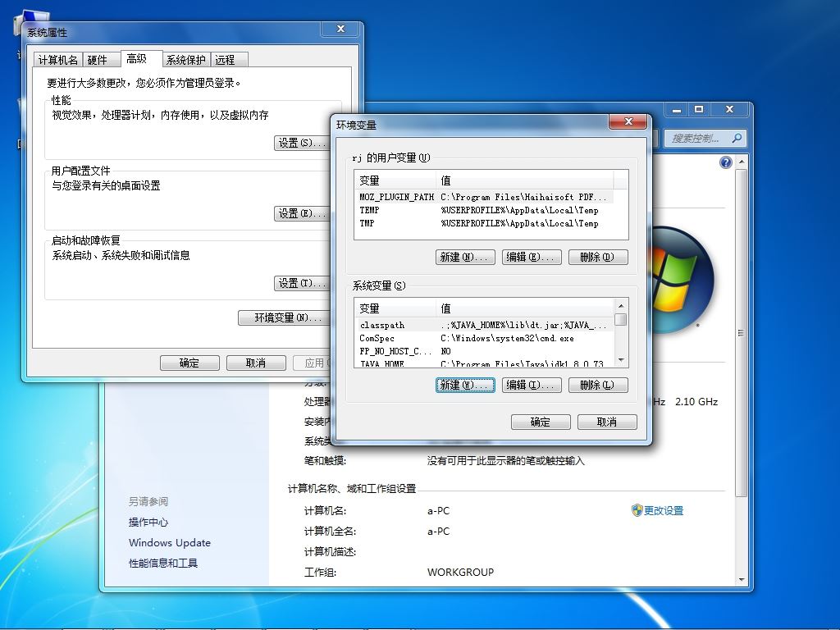This screenshot has height=630, width=840.
Task: Select the FP_NO_HOST_C... system variable row
Action: [484, 351]
